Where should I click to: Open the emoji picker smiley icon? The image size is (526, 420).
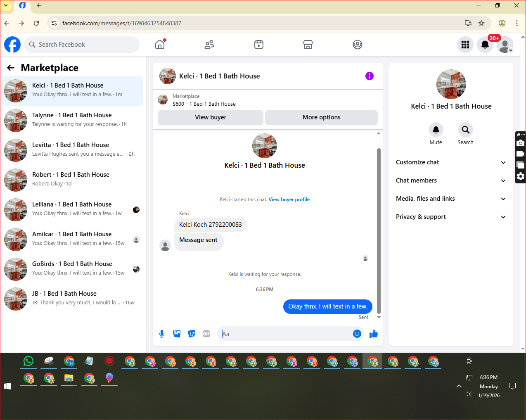(x=357, y=334)
